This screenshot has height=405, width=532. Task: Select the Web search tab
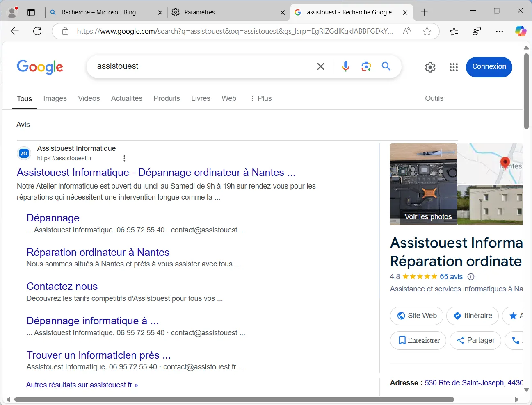(229, 98)
